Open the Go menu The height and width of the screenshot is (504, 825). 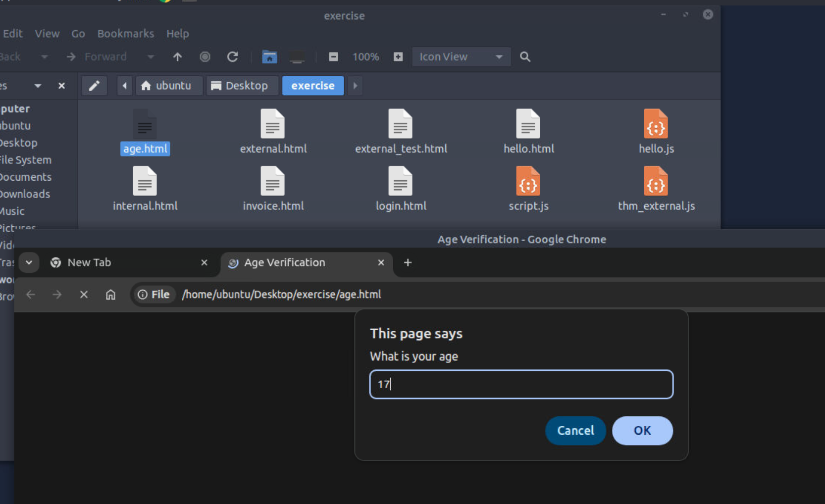click(78, 34)
